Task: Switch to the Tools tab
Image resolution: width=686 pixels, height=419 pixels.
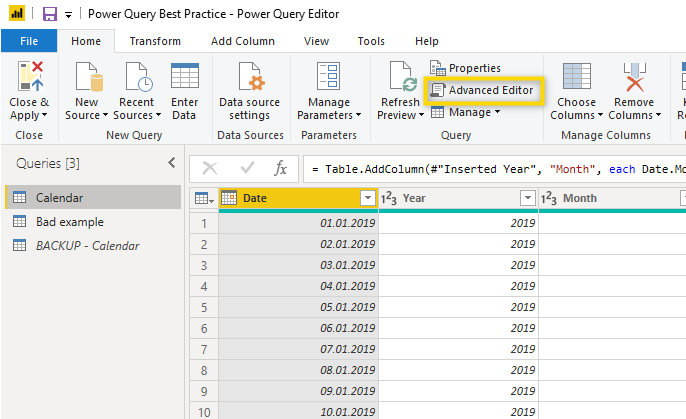Action: coord(371,41)
